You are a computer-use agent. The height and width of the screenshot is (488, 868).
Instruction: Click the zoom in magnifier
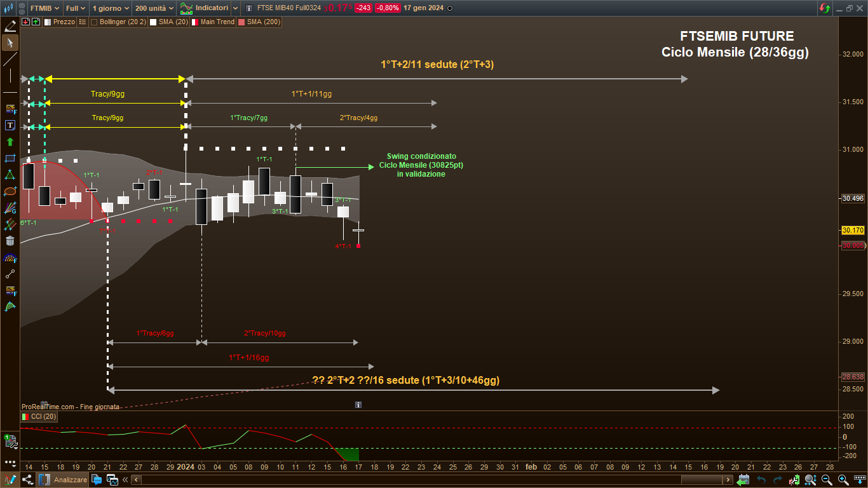(843, 480)
